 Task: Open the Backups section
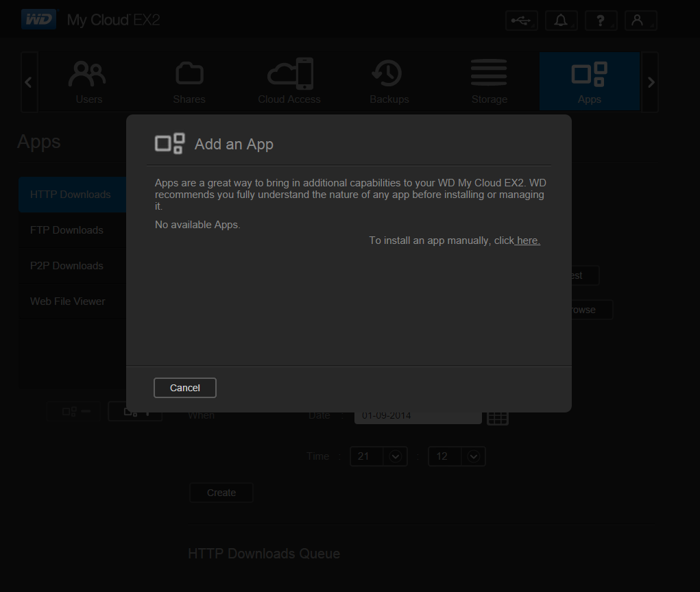coord(389,82)
